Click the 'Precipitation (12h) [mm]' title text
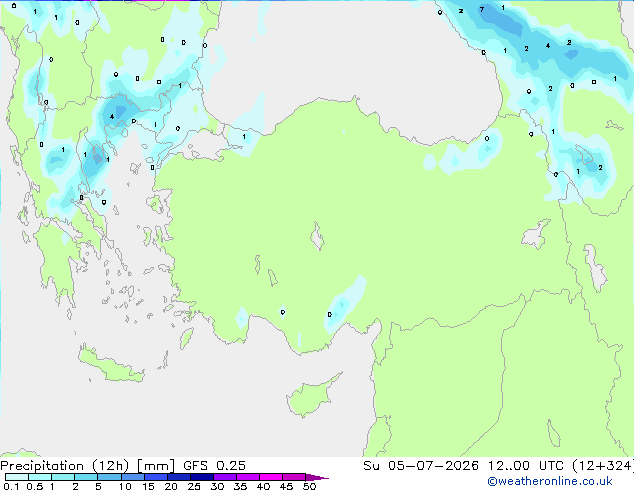This screenshot has height=490, width=634. point(87,466)
